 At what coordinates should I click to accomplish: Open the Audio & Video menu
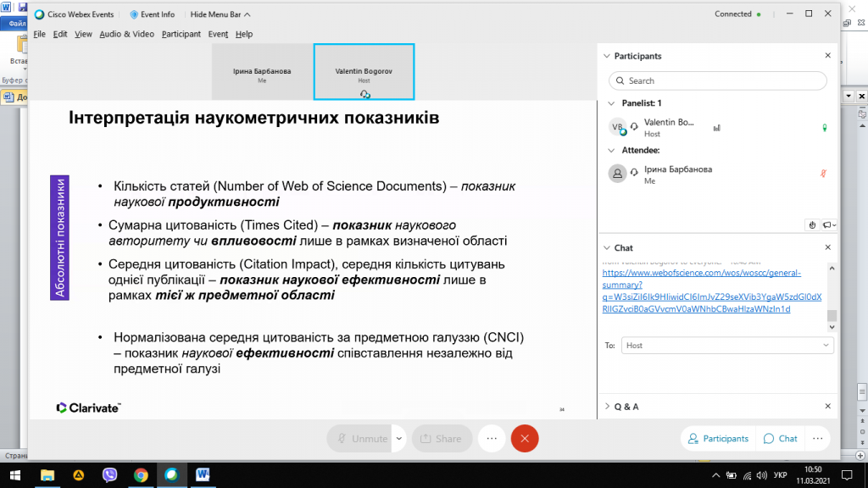126,34
